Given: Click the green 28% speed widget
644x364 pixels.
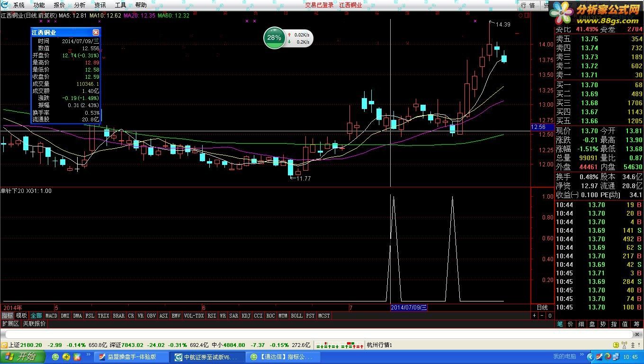Looking at the screenshot, I should coord(274,38).
